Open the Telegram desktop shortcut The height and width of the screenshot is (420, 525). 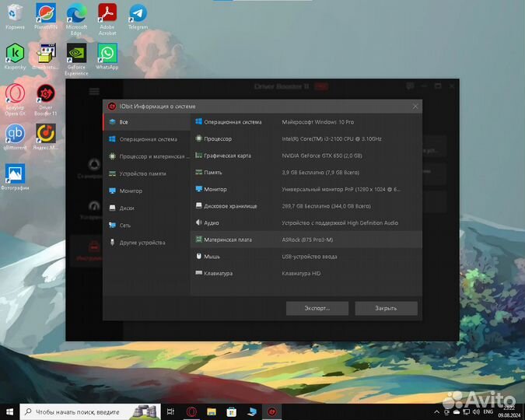(x=138, y=14)
